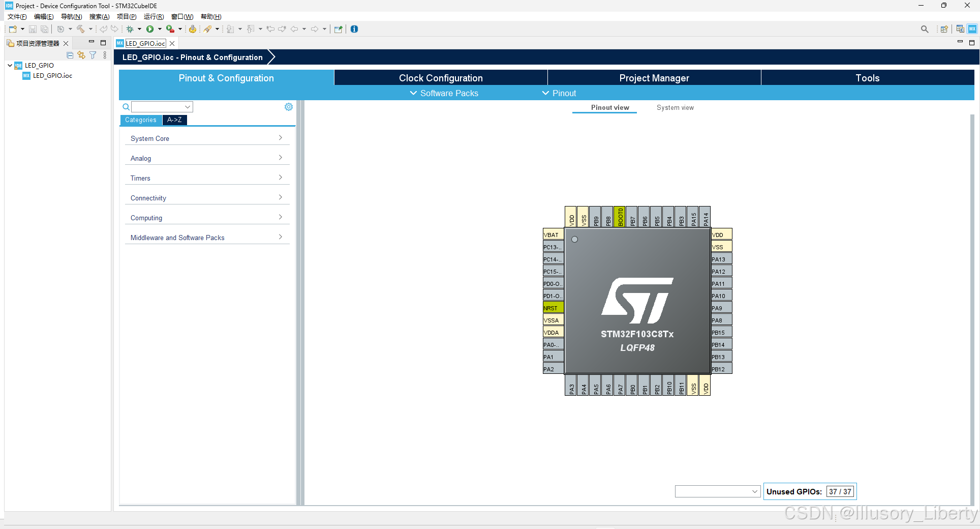Click the Save icon in the toolbar
Viewport: 980px width, 529px height.
tap(33, 29)
